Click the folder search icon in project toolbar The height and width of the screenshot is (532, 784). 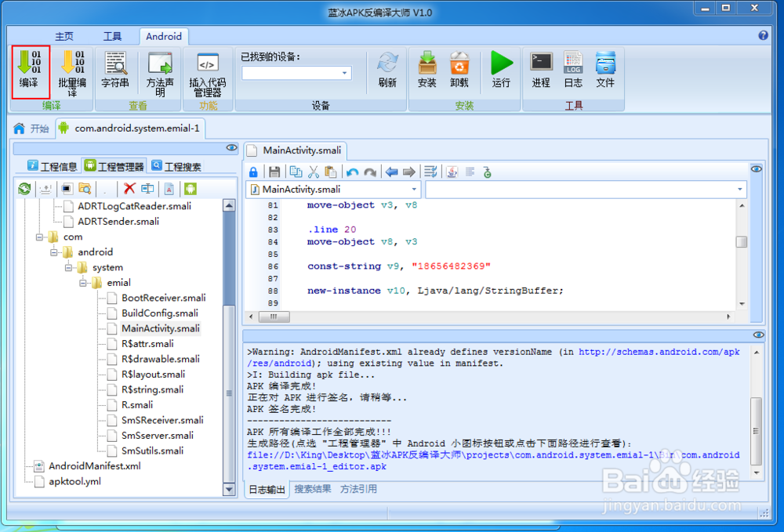tap(85, 188)
